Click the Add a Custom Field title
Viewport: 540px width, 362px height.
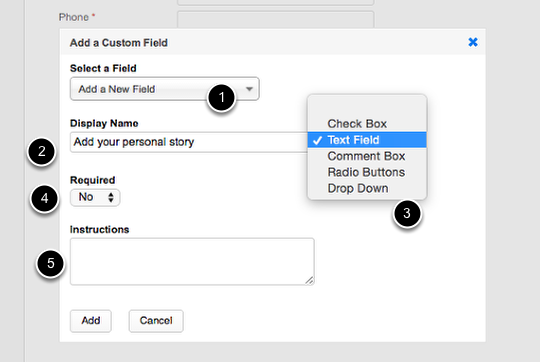pyautogui.click(x=119, y=43)
